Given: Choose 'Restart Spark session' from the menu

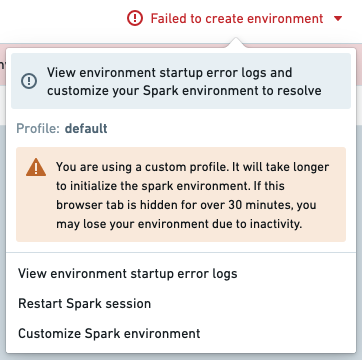Looking at the screenshot, I should pyautogui.click(x=85, y=304).
